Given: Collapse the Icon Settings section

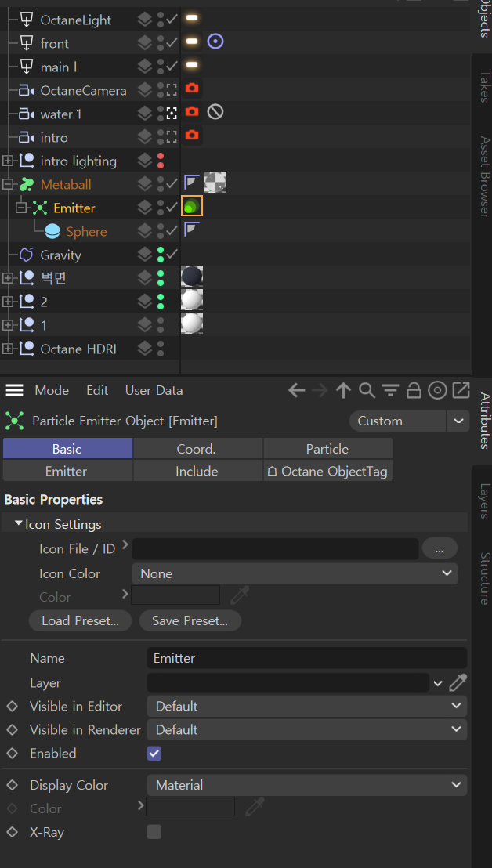Looking at the screenshot, I should point(18,525).
